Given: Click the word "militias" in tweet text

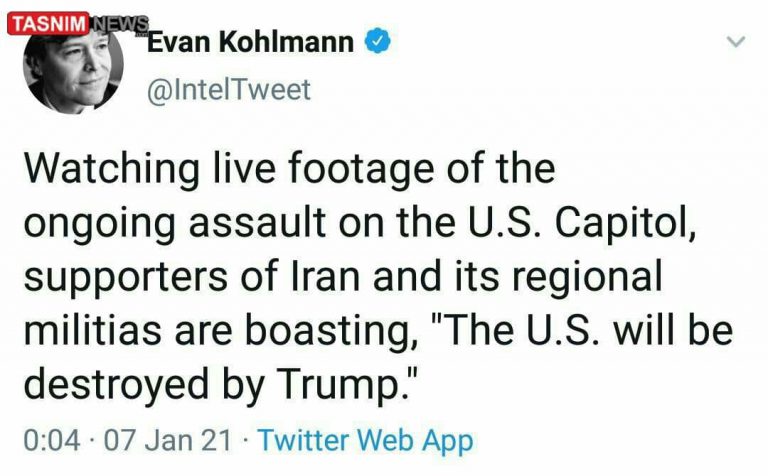Looking at the screenshot, I should 94,332.
